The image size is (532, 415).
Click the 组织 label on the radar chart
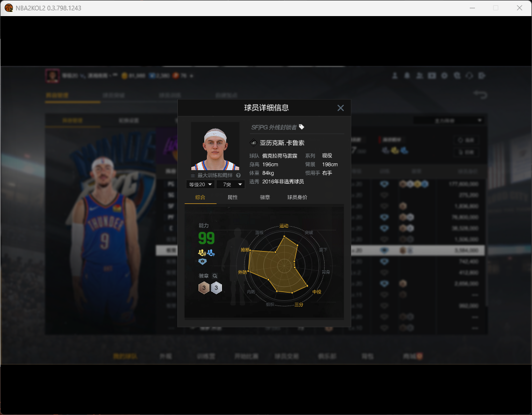[x=270, y=305]
